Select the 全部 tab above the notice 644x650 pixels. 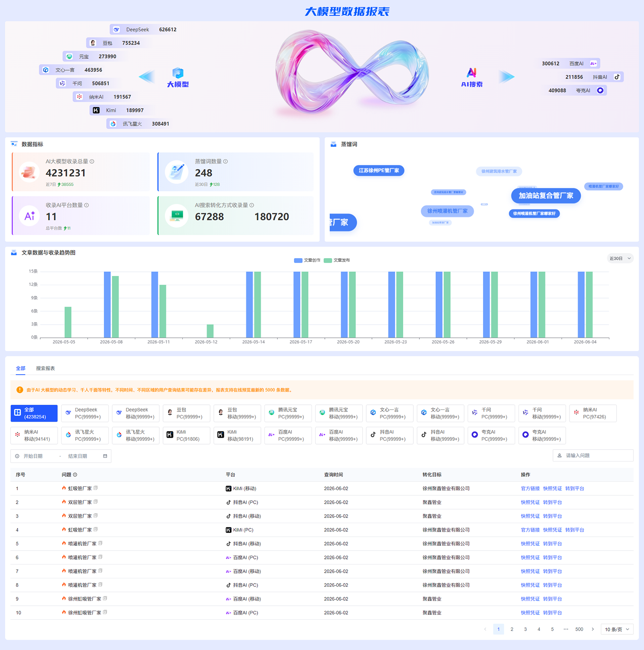point(21,368)
